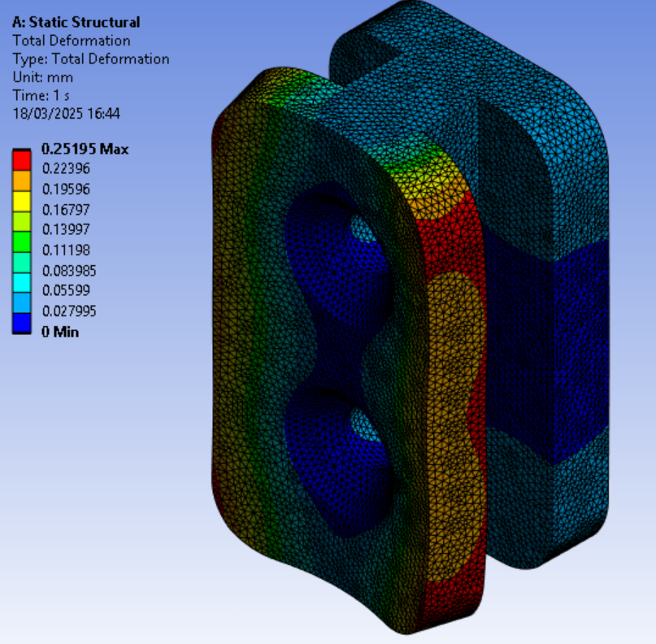The image size is (656, 644).
Task: Click the A: Static Structural title
Action: click(76, 23)
